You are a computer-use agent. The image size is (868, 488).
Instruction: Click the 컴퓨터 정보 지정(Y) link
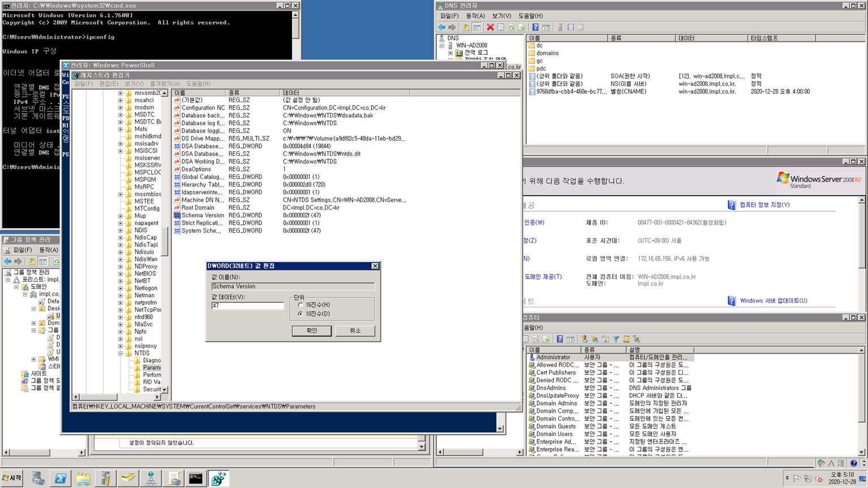tap(765, 205)
